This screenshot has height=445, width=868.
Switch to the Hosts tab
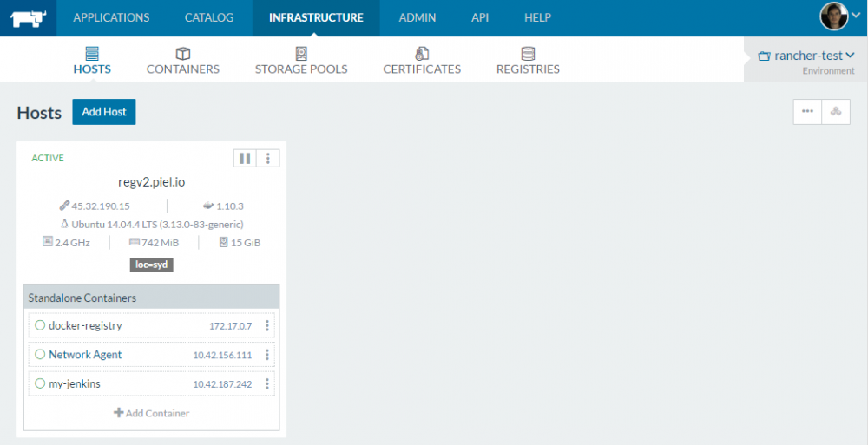coord(92,61)
